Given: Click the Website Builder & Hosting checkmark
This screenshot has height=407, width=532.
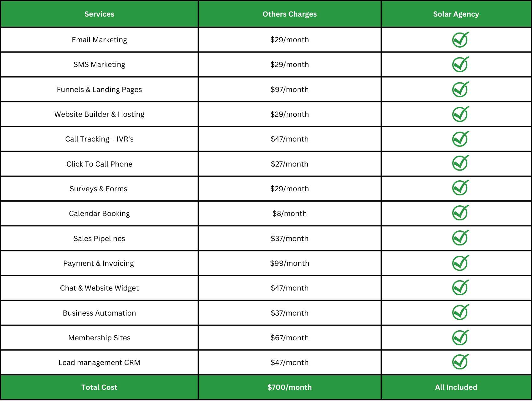Looking at the screenshot, I should tap(460, 114).
